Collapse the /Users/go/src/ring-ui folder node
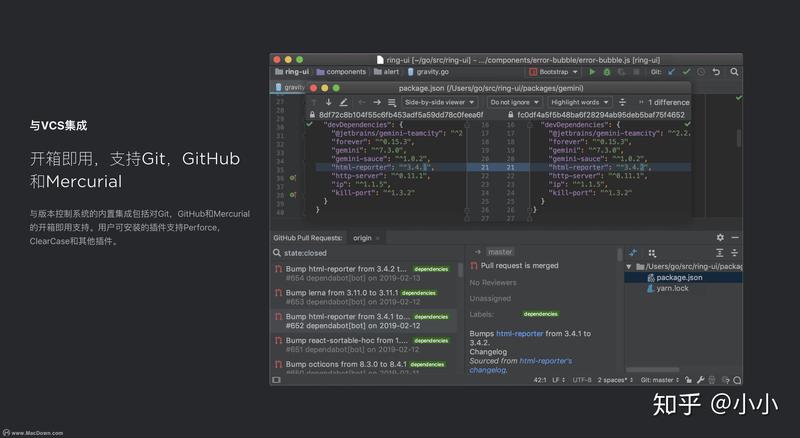Screen dimensions: 800x438 click(629, 266)
